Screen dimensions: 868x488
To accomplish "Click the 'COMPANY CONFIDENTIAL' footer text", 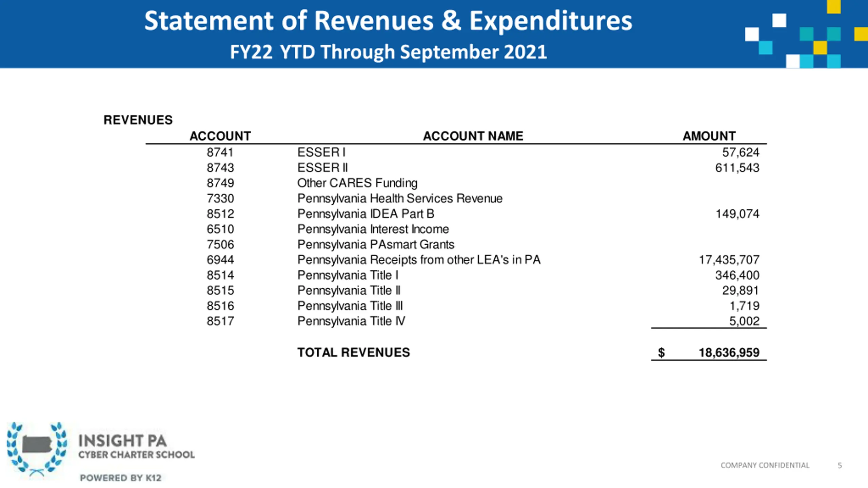I will click(x=765, y=465).
